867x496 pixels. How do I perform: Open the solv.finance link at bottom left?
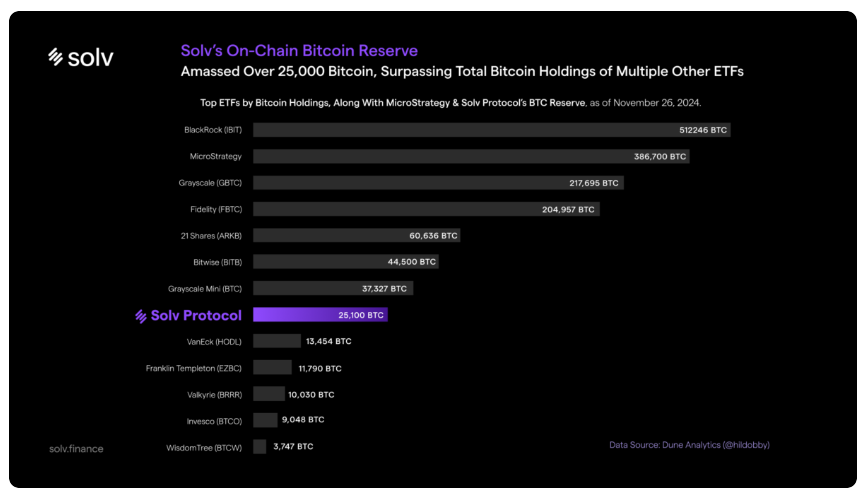tap(76, 448)
